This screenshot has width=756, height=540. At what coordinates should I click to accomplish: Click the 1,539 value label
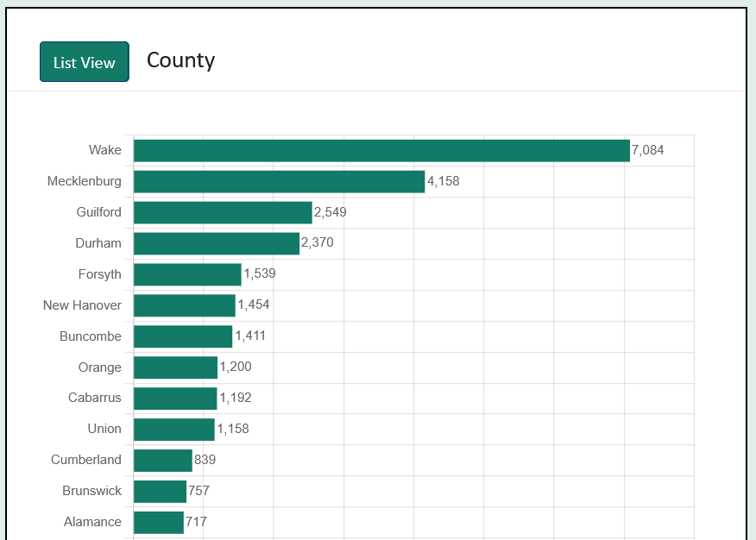[x=260, y=273]
